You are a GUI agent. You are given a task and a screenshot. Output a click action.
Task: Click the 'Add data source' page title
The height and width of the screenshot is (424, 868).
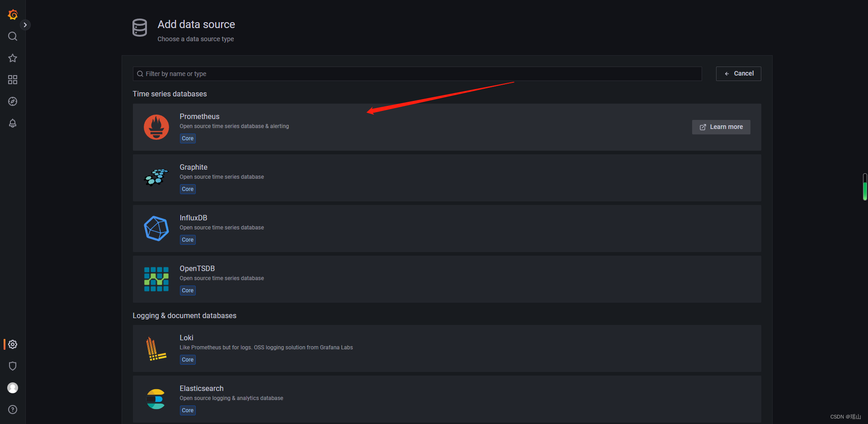pyautogui.click(x=196, y=24)
